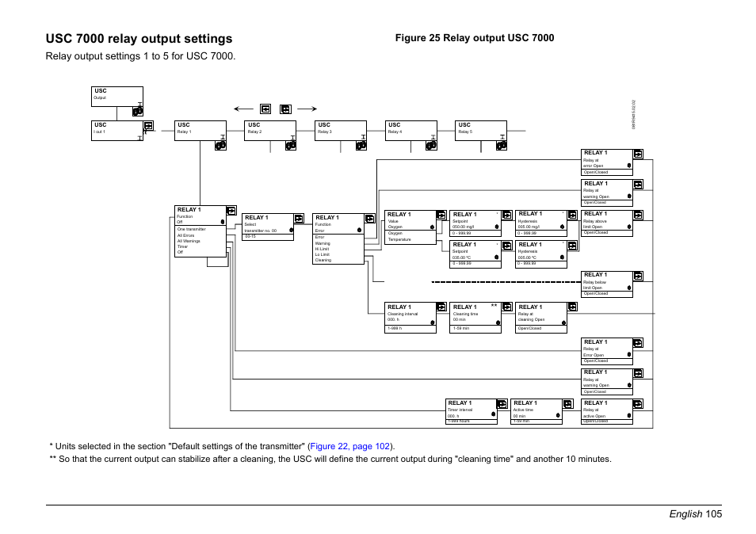Click enter icon on Relay at active box

[638, 404]
